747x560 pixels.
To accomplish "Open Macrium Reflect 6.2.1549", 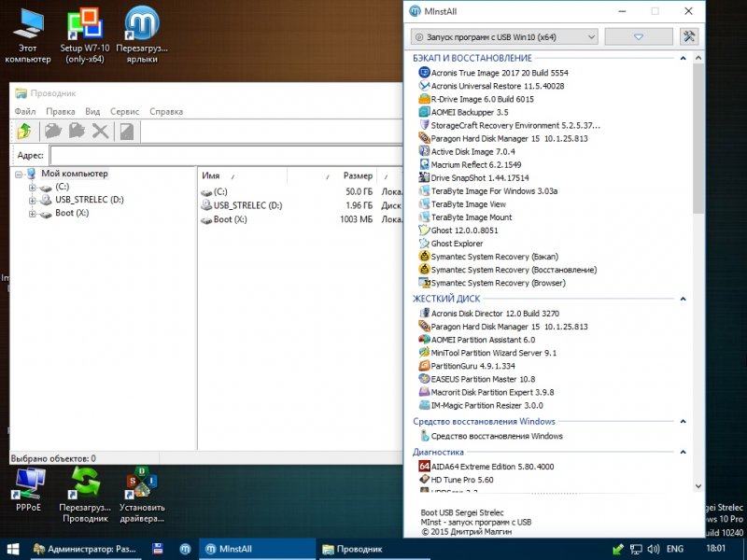I will click(470, 165).
